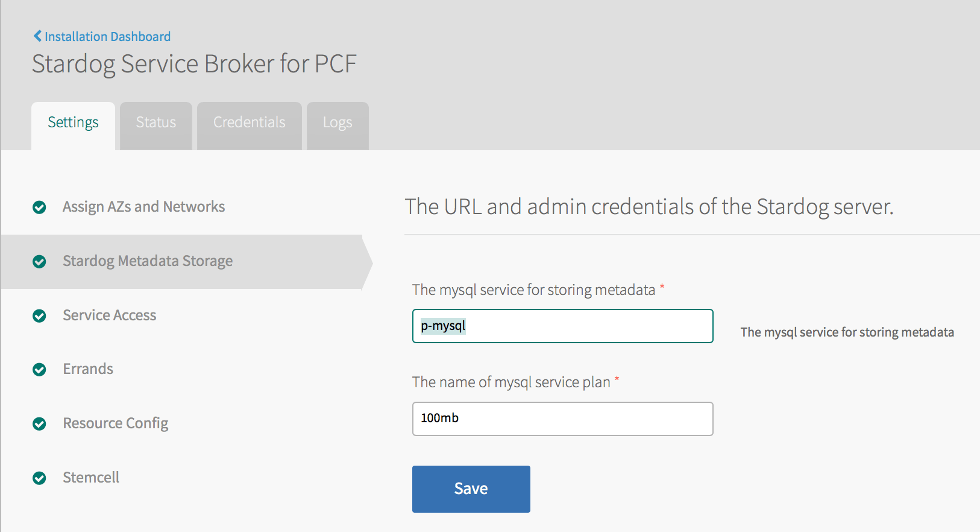Click the checkmark icon beside Resource Config
Screen dimensions: 980x532
[x=39, y=424]
